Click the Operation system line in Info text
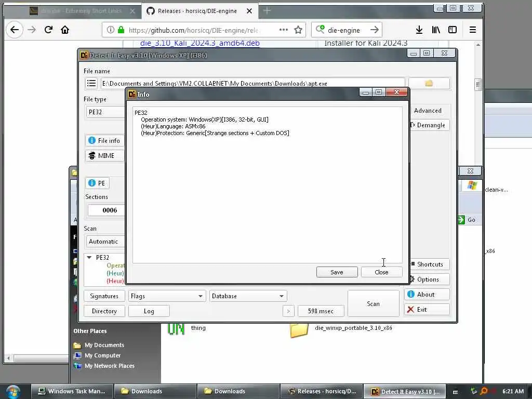This screenshot has width=532, height=399. [x=205, y=119]
